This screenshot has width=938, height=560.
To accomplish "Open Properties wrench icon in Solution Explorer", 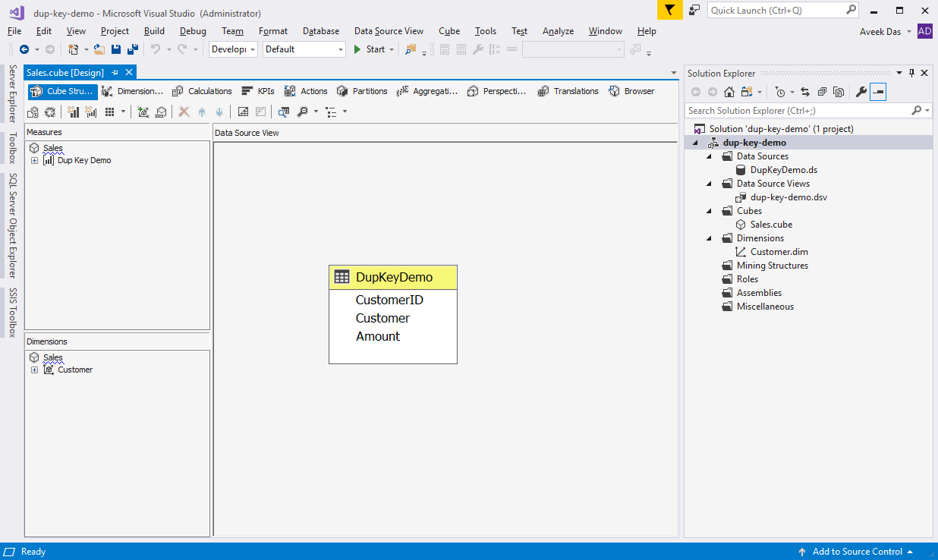I will pyautogui.click(x=861, y=92).
